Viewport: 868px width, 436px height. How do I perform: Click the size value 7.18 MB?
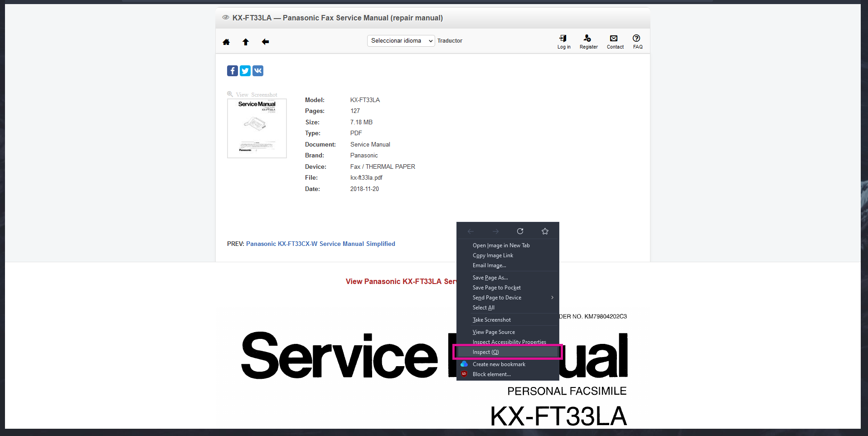[361, 122]
